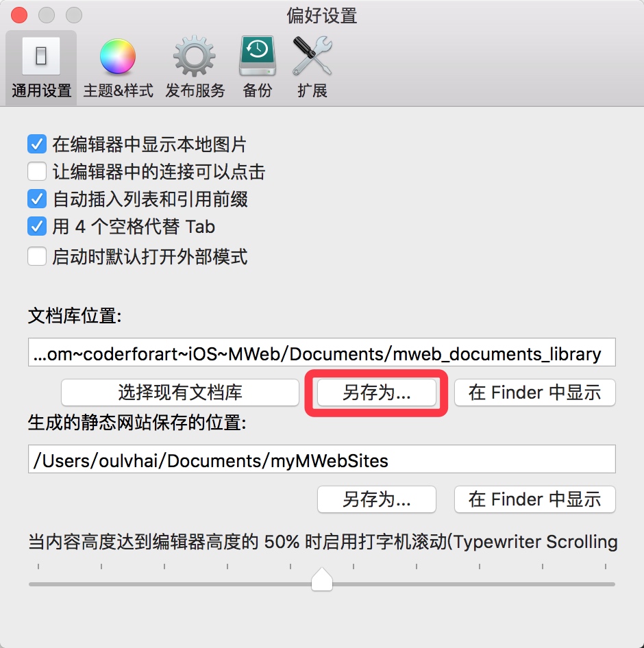Enable 让编辑器中的连接可以点击 checkbox

coord(37,171)
